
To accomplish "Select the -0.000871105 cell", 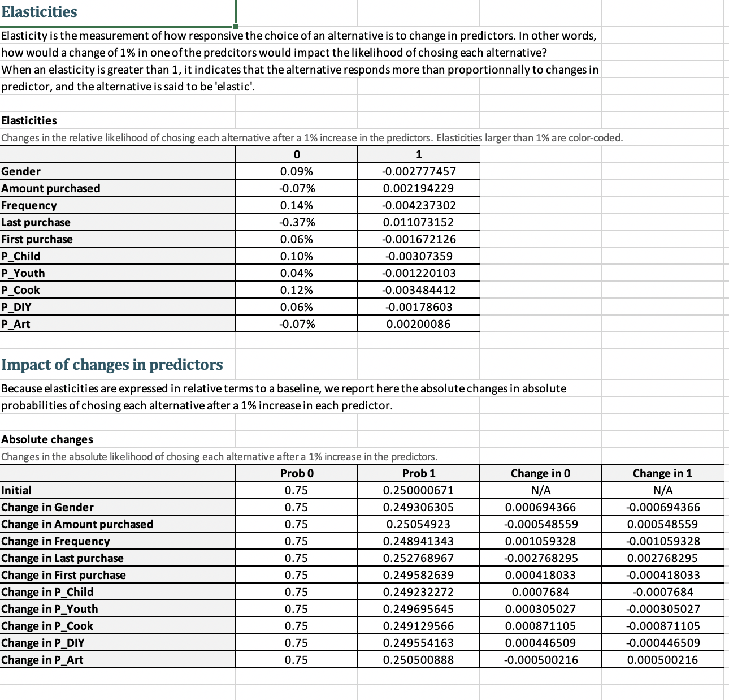I will [663, 626].
